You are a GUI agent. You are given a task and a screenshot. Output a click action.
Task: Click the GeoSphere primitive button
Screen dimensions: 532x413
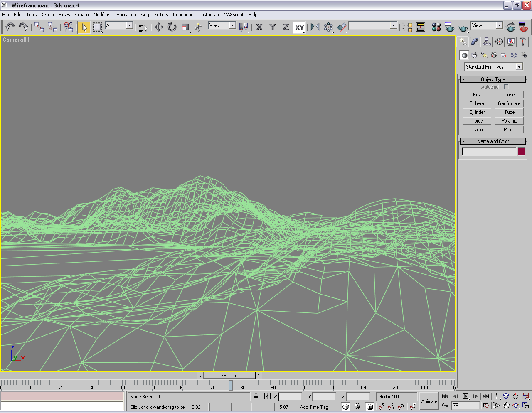click(x=509, y=103)
